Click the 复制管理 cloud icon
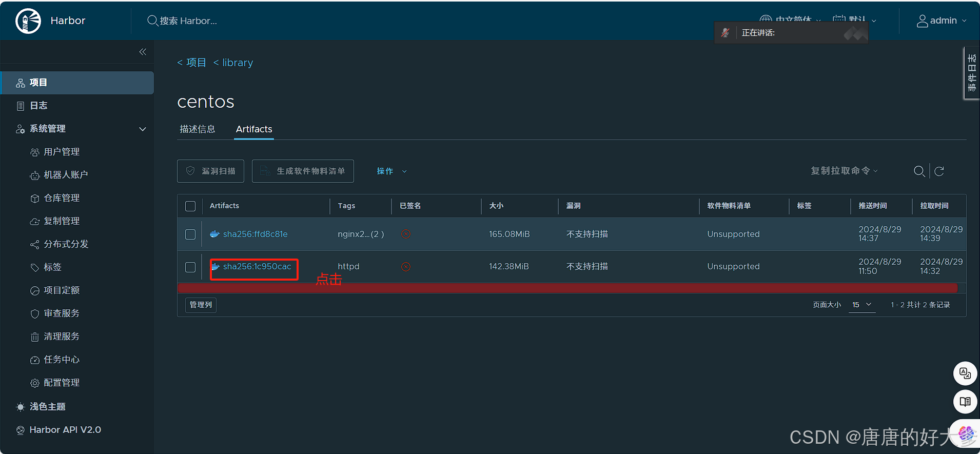This screenshot has height=454, width=980. pyautogui.click(x=35, y=222)
